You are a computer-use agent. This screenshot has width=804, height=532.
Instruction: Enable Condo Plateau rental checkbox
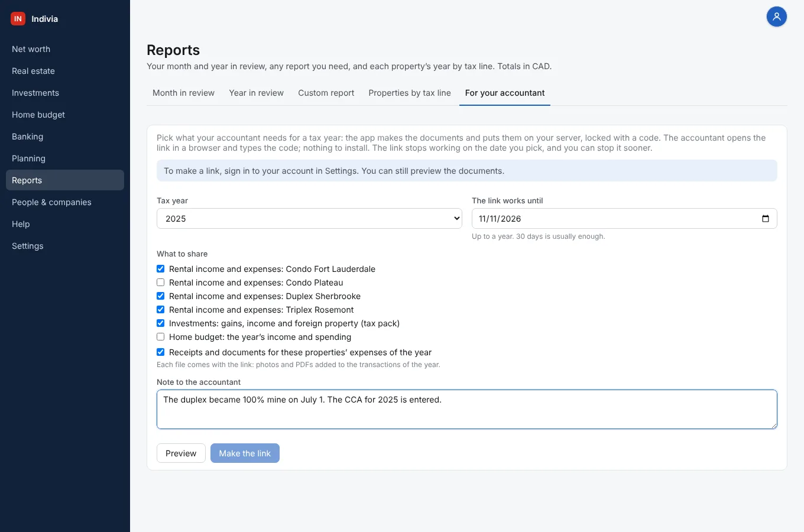click(x=160, y=283)
